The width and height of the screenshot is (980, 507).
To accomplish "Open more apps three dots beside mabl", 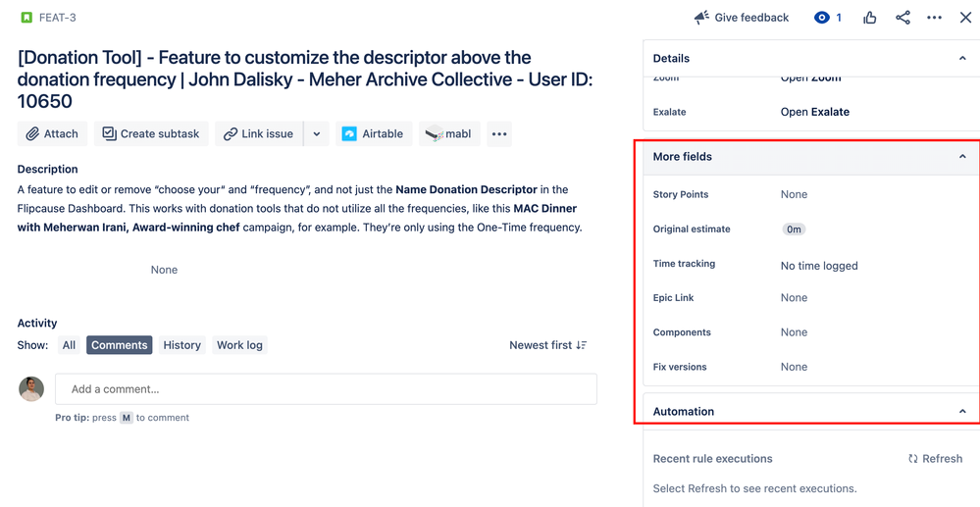I will 498,133.
